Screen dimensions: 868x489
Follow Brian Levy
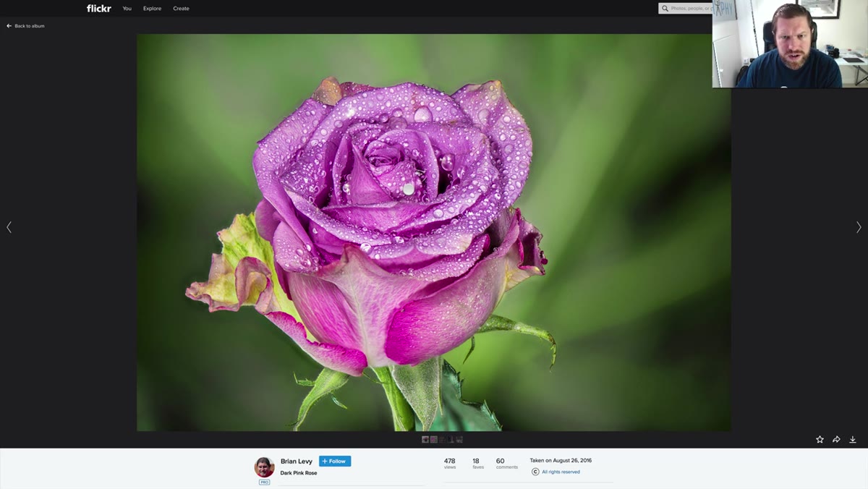[x=335, y=462]
